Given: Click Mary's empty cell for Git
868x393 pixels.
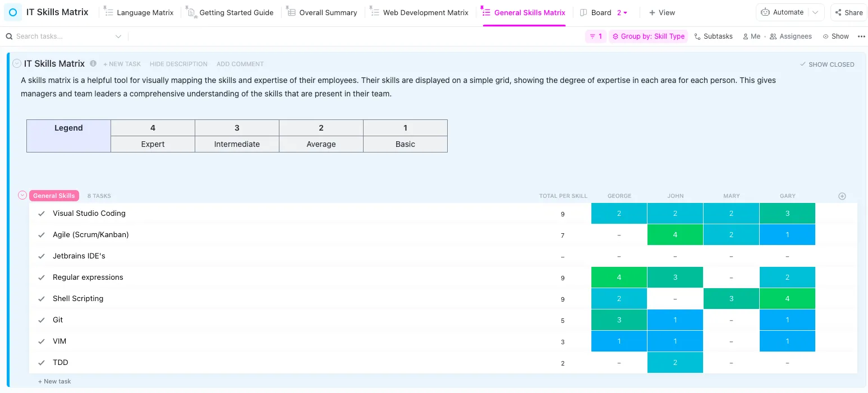Looking at the screenshot, I should click(731, 320).
